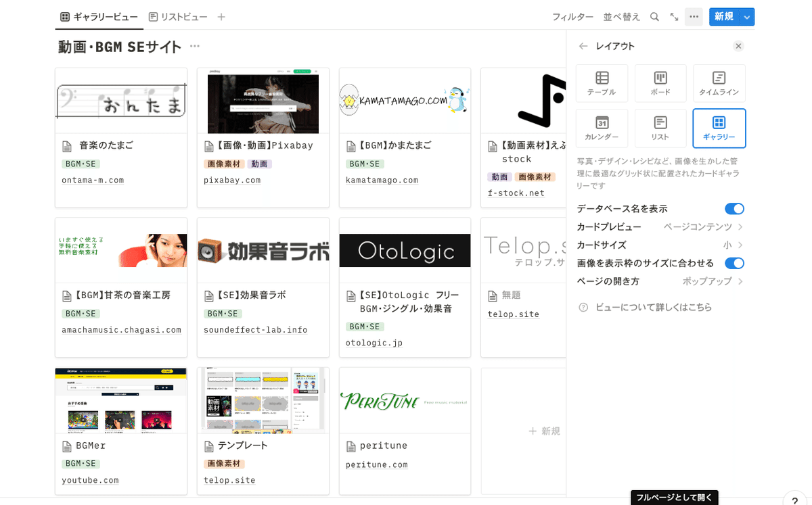Click page icon of かまたまご card
The height and width of the screenshot is (505, 812).
[x=351, y=146]
